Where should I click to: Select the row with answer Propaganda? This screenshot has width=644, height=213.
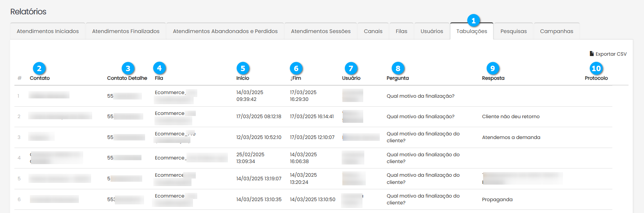tap(497, 199)
